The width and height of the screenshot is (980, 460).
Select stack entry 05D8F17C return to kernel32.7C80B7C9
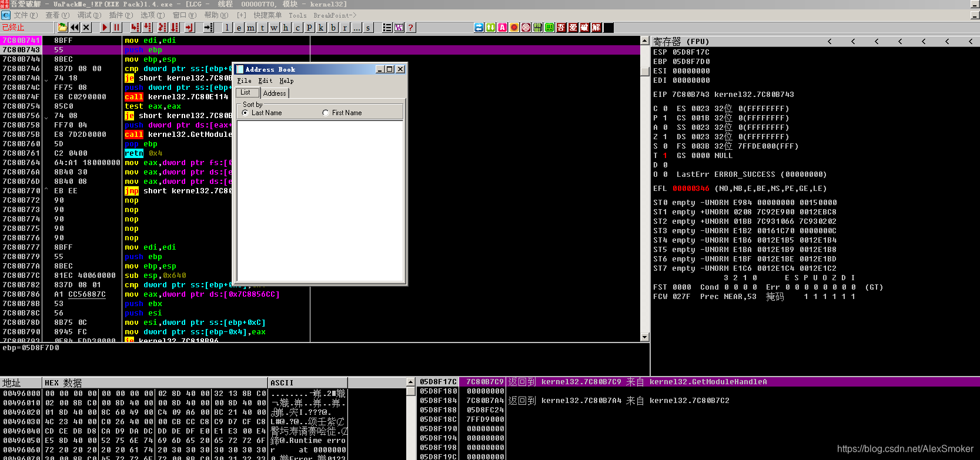698,382
